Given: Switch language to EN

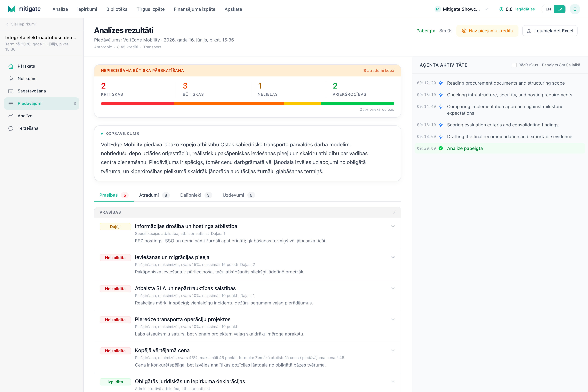Looking at the screenshot, I should (548, 9).
